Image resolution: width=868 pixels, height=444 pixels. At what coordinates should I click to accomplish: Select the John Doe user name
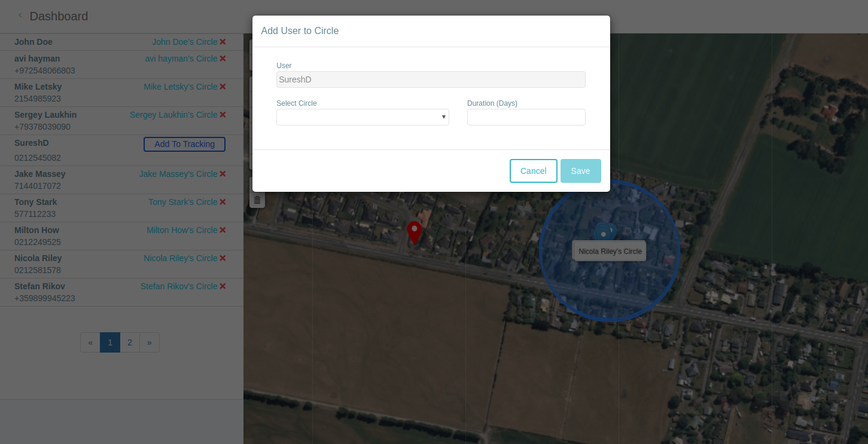point(33,42)
